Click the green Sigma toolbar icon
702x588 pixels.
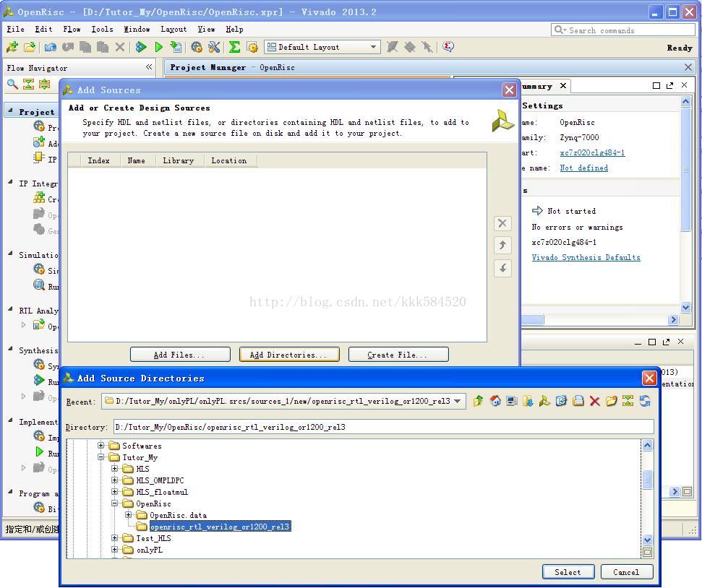pyautogui.click(x=234, y=47)
